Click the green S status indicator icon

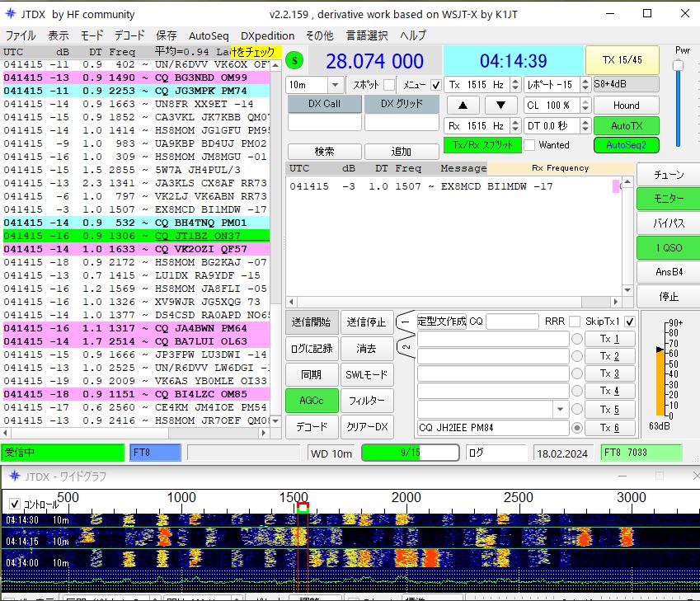pos(296,61)
